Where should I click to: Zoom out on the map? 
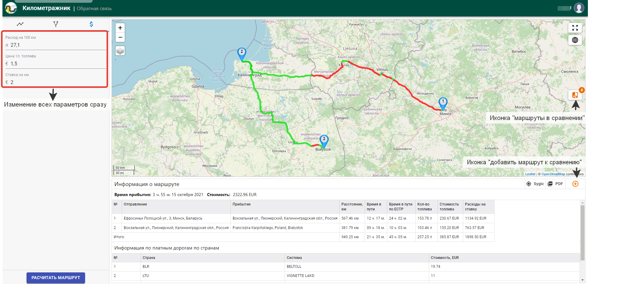point(120,37)
